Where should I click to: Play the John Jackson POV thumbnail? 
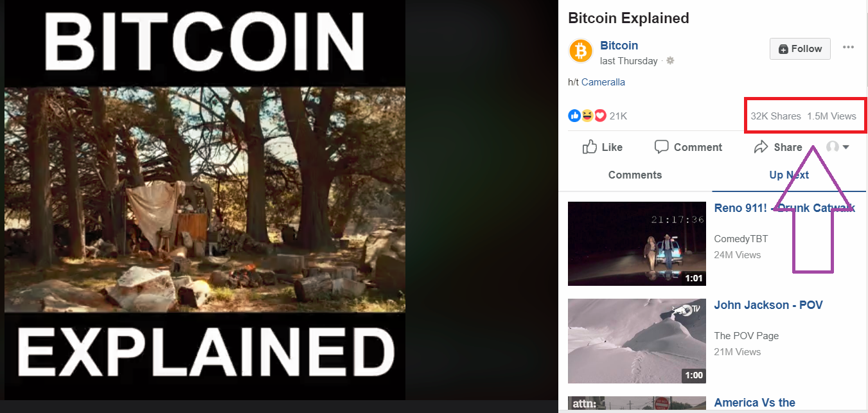(x=637, y=340)
